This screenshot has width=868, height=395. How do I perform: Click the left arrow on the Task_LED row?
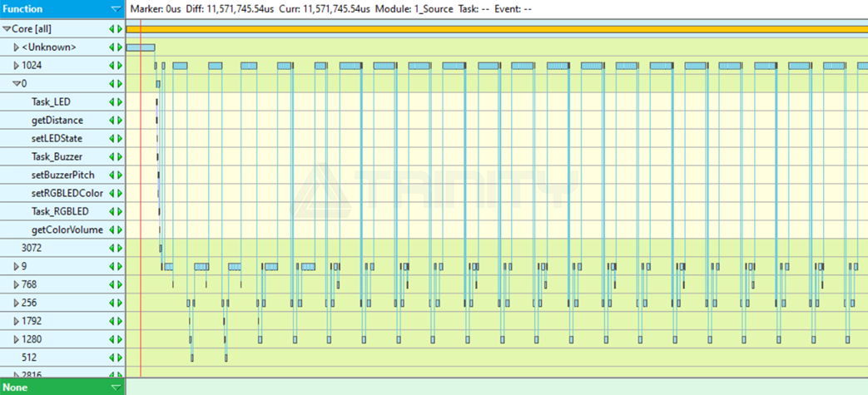coord(112,102)
